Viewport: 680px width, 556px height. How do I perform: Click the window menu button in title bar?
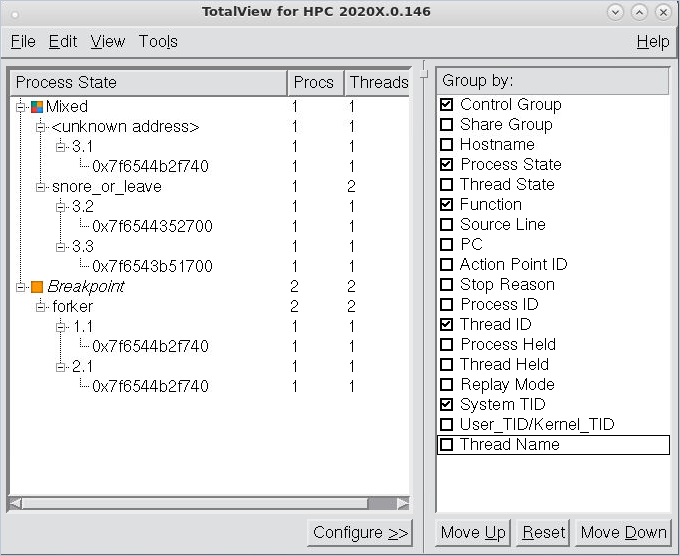pyautogui.click(x=13, y=12)
